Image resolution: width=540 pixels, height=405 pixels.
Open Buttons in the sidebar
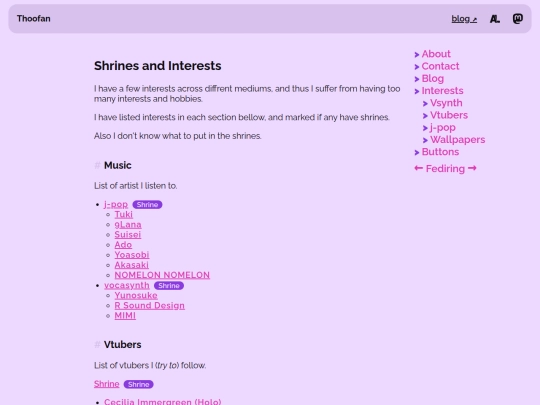[440, 152]
